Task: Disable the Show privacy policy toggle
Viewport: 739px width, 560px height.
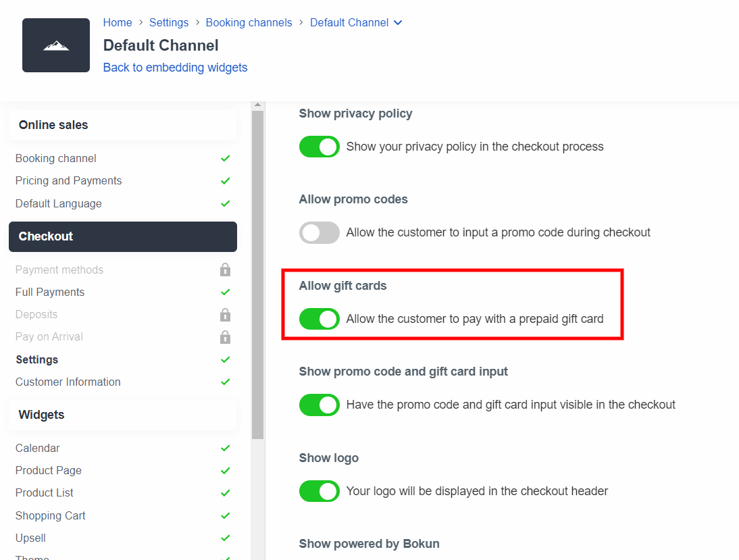Action: pos(319,147)
